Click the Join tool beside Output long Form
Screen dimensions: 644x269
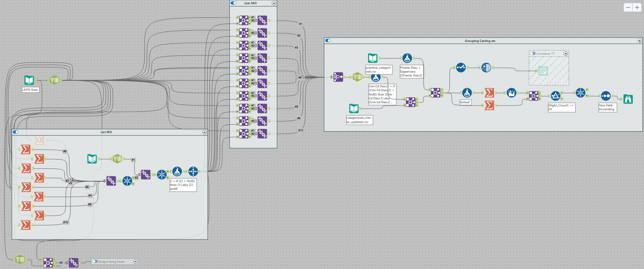click(x=48, y=263)
